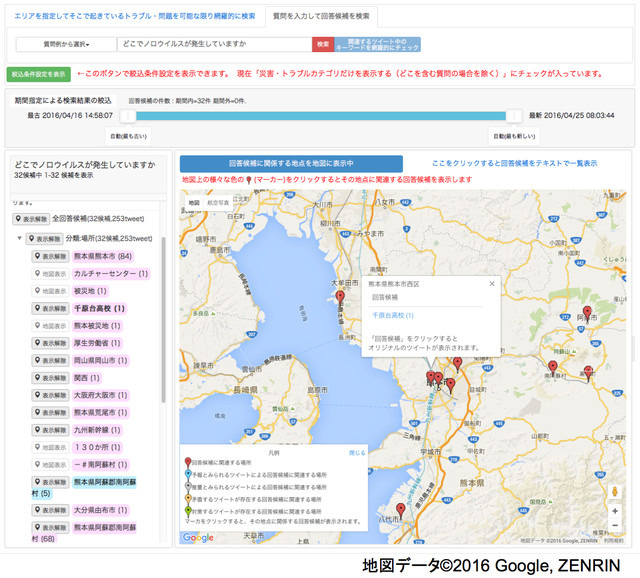
Task: Toggle 地図表示 for カルチャーセンター (1)
Action: (50, 273)
